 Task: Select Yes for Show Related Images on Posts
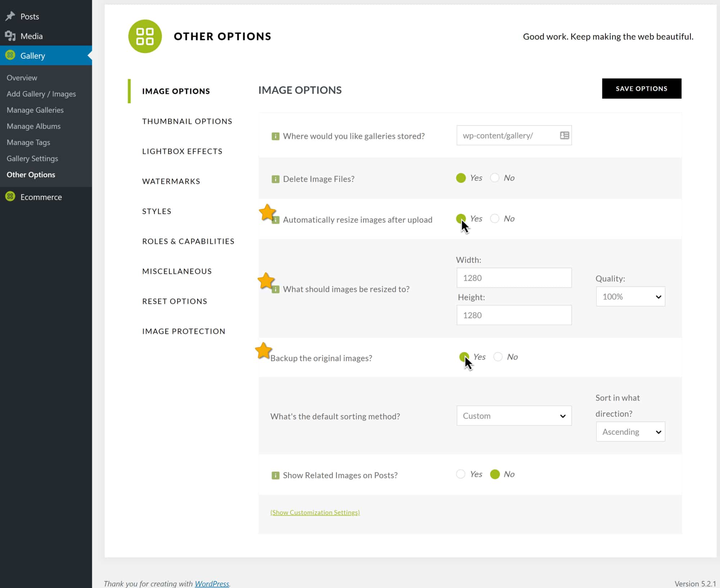pos(461,474)
